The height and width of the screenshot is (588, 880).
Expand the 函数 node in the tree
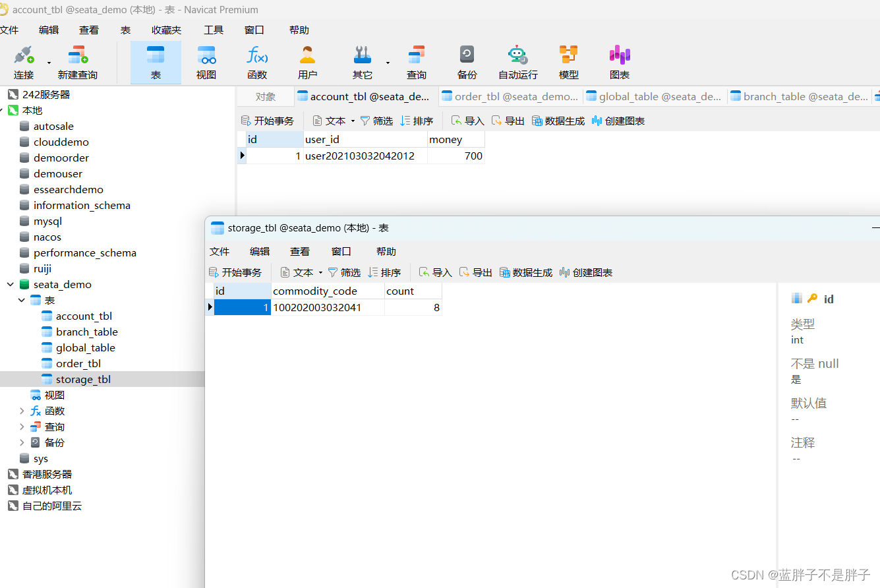tap(22, 411)
